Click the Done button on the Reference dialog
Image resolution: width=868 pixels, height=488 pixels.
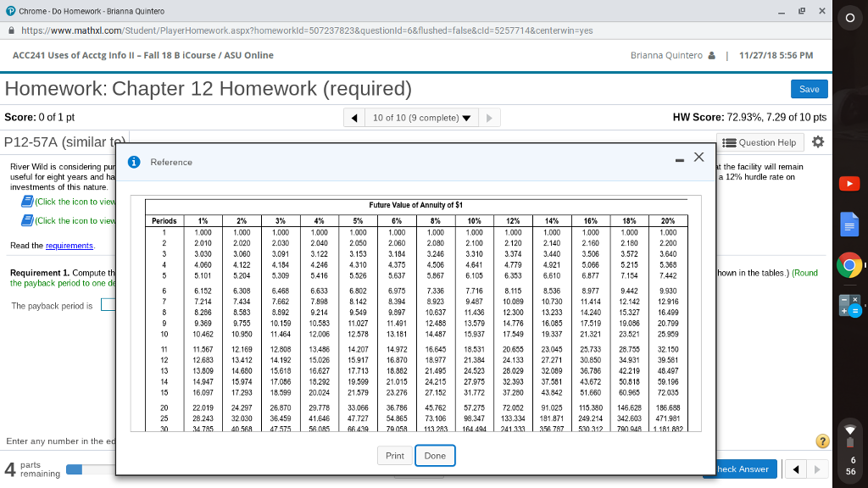[x=435, y=455]
